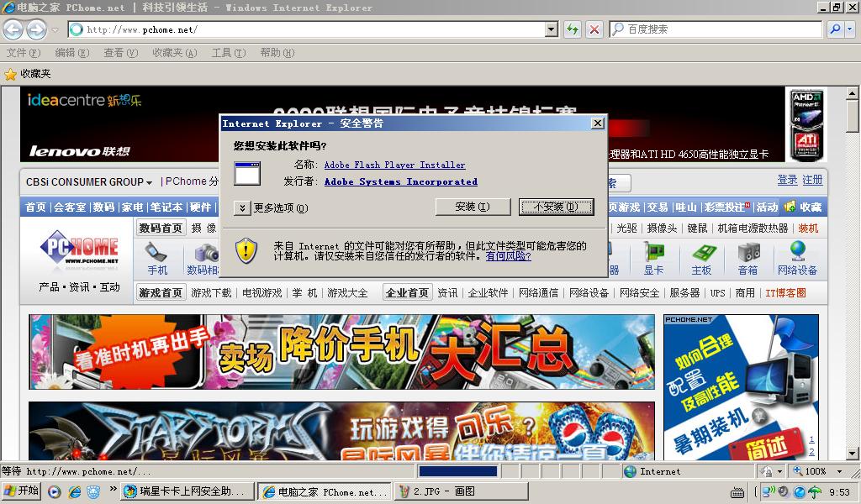Screen dimensions: 861x504
Task: Launch Internet Explorer from quick launch
Action: [74, 491]
